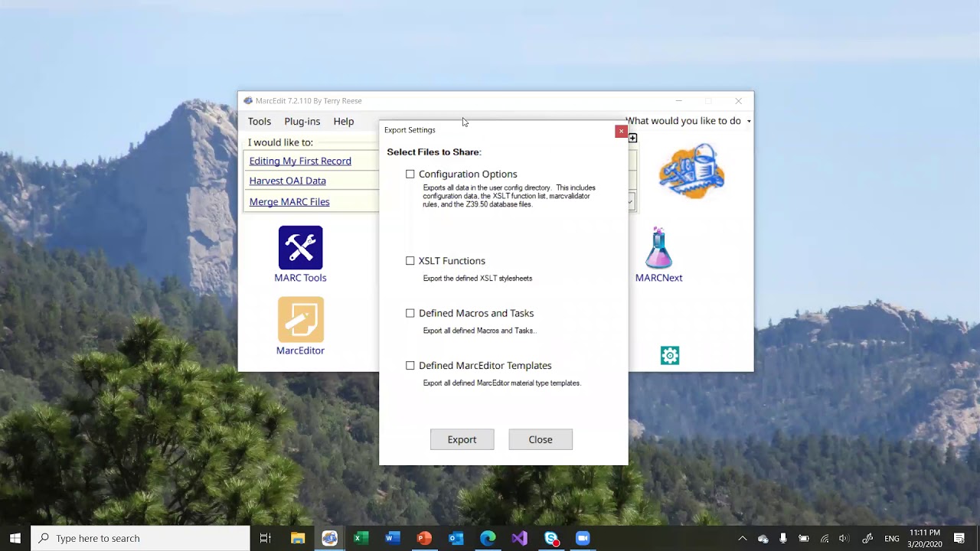
Task: Click the Export button
Action: pyautogui.click(x=462, y=439)
